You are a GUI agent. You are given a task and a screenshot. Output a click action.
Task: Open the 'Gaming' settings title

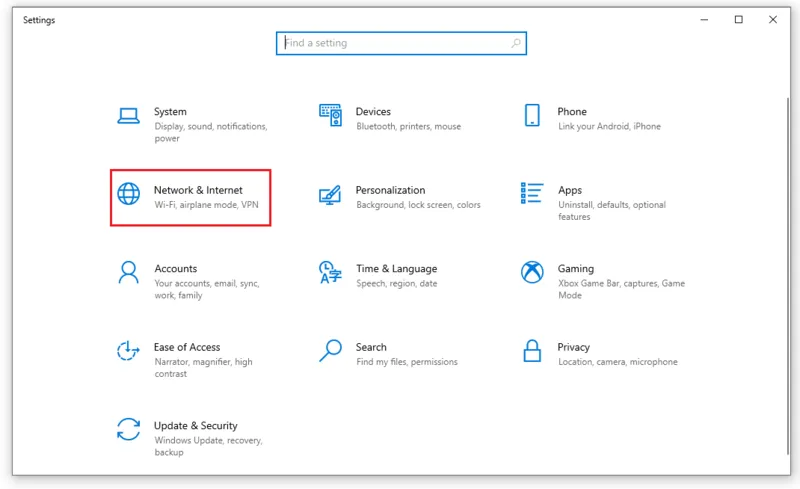click(575, 269)
